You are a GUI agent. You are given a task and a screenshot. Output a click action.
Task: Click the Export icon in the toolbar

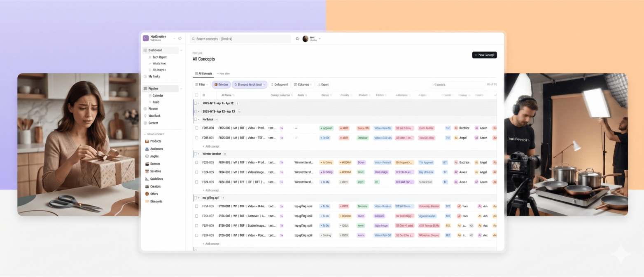click(x=319, y=85)
